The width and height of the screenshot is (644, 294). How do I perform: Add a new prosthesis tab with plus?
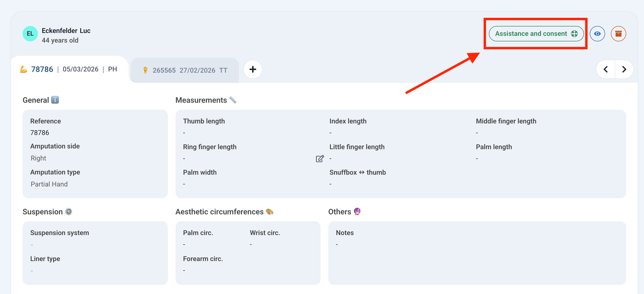[x=253, y=69]
